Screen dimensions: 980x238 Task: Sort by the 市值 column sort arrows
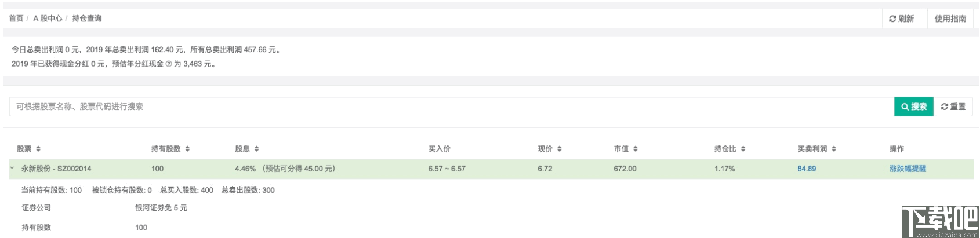[x=635, y=149]
